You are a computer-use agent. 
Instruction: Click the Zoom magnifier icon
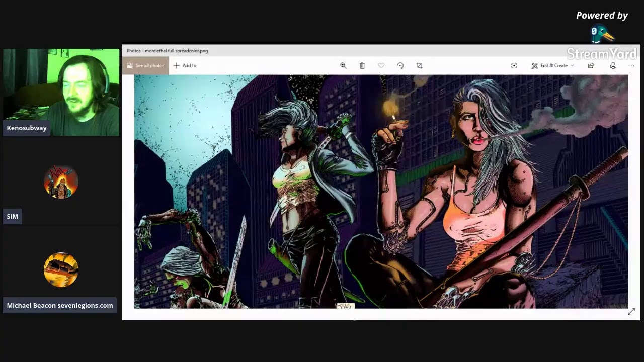[x=343, y=66]
